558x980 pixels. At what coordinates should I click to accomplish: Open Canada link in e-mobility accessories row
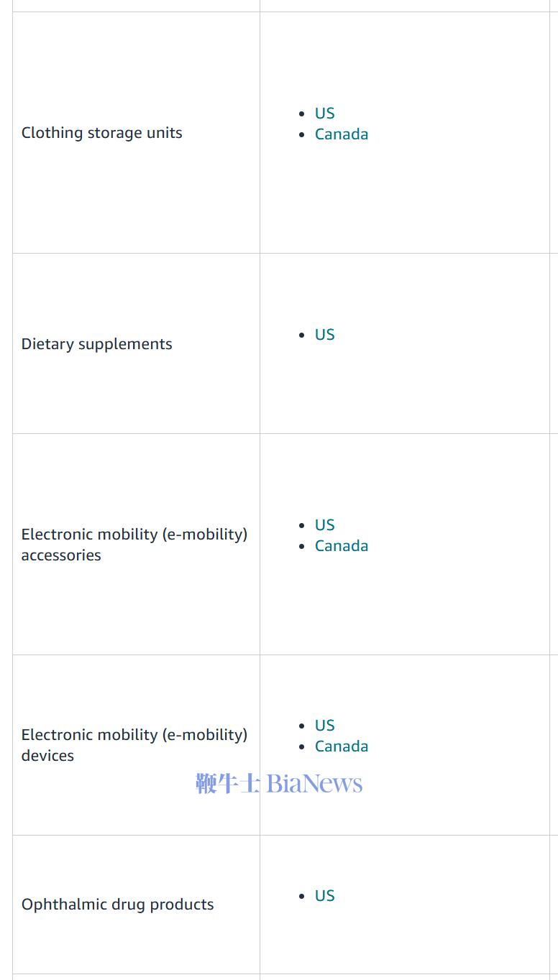click(341, 546)
